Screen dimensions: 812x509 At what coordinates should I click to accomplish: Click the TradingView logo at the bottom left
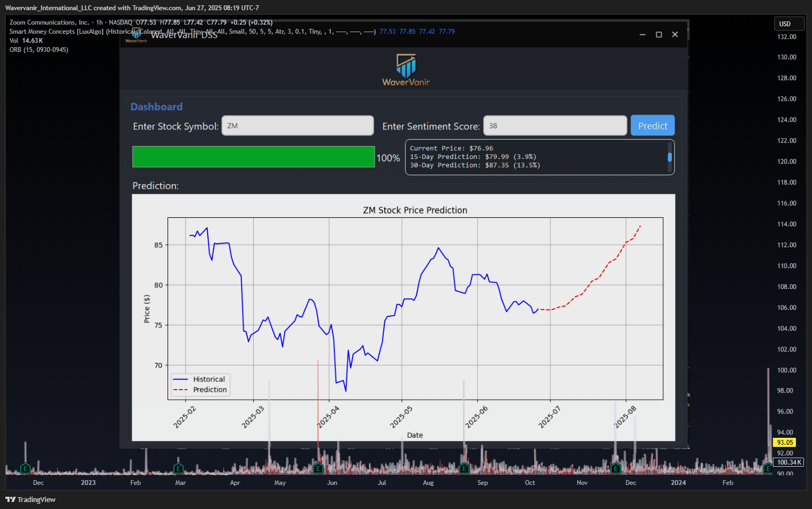click(x=31, y=499)
